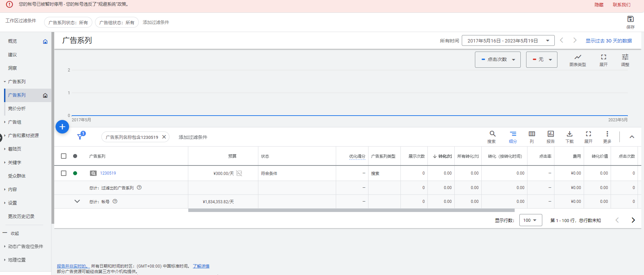Go to the next table page arrow
644x275 pixels.
click(x=633, y=220)
